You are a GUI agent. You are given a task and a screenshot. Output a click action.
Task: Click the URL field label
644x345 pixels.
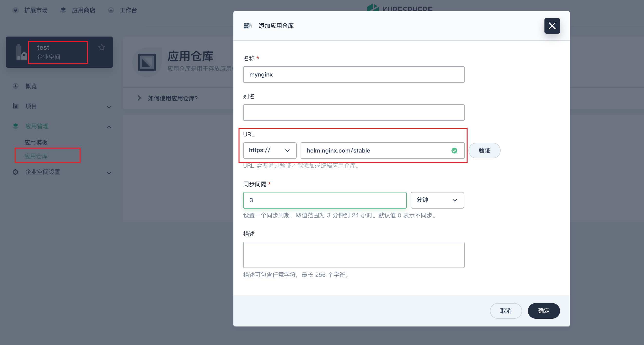tap(249, 134)
